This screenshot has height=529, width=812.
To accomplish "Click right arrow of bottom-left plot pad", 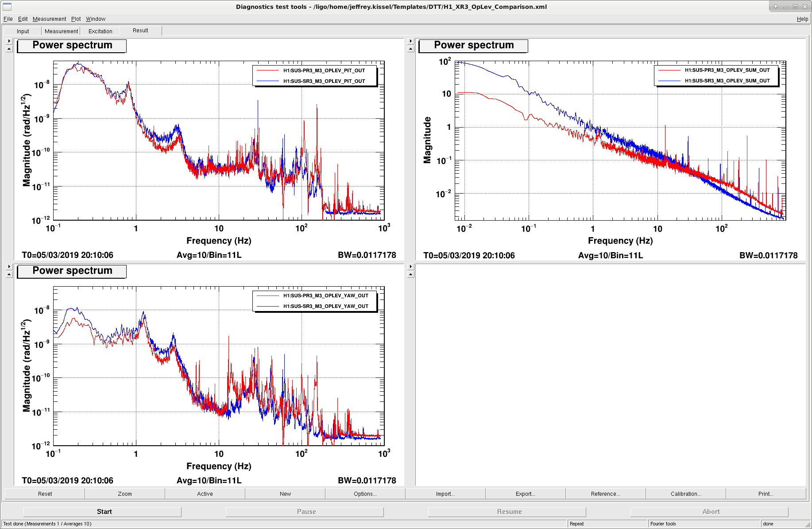I will coord(9,267).
